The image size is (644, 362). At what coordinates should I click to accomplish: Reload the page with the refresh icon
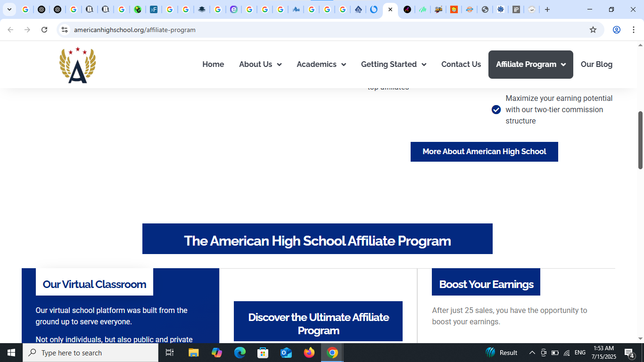pyautogui.click(x=44, y=30)
